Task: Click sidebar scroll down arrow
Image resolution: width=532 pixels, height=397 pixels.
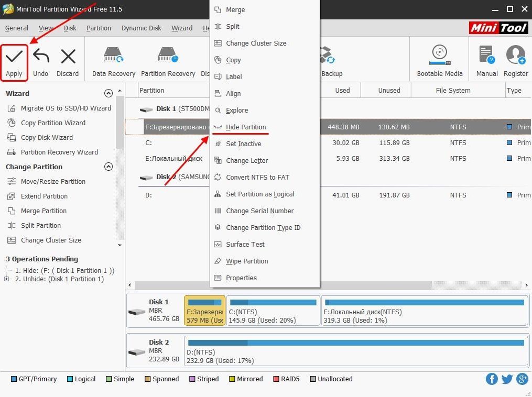Action: point(120,245)
